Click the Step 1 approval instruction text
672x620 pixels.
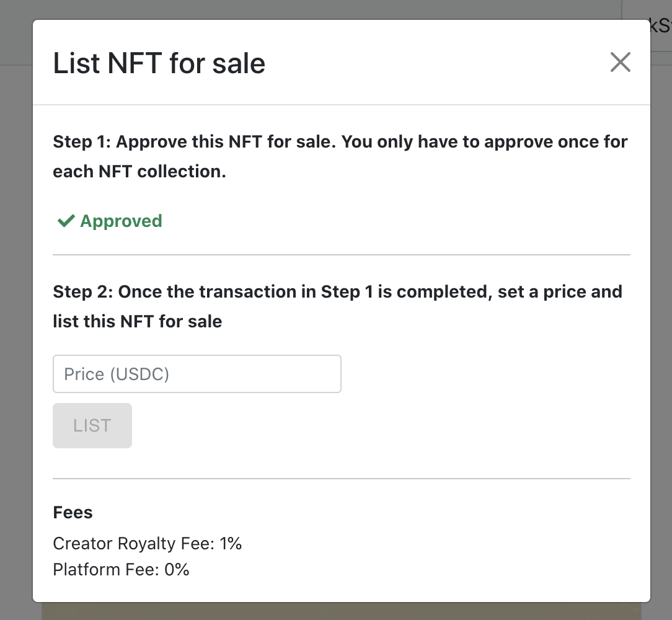(340, 142)
